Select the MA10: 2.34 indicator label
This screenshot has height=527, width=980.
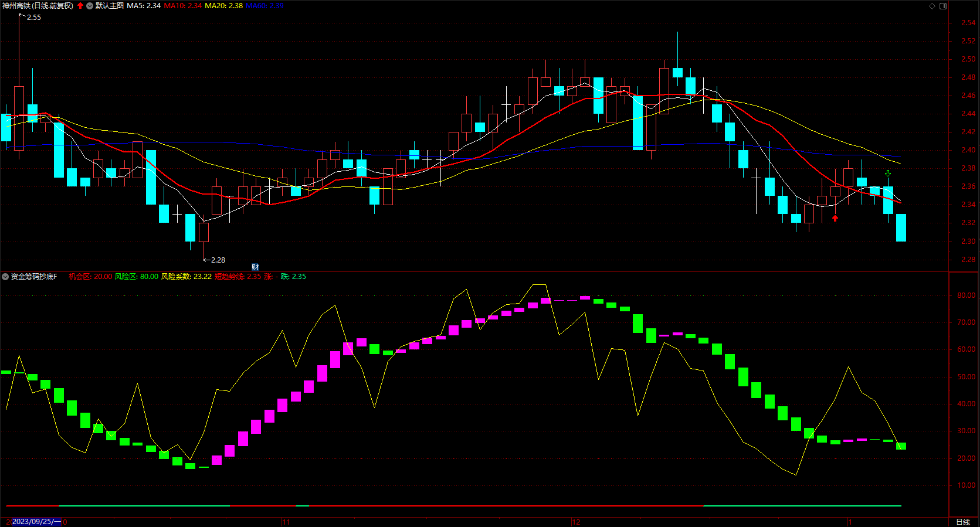(x=183, y=6)
